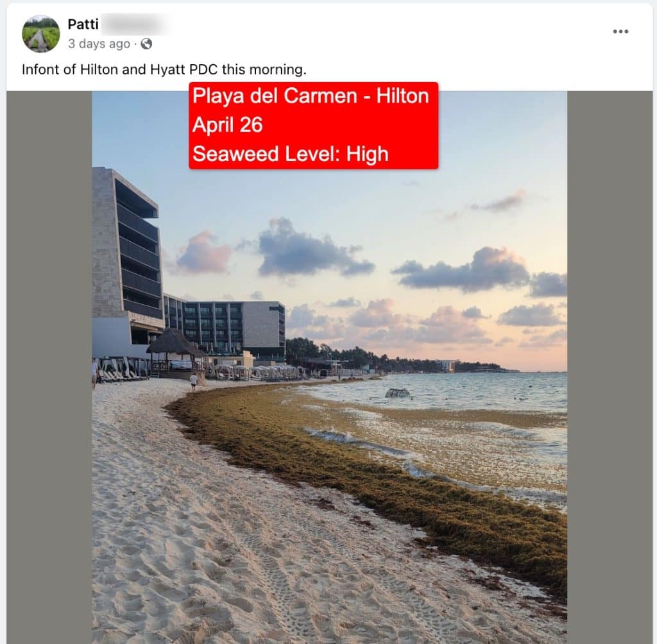This screenshot has width=657, height=644.
Task: Click the gray letterbox area left of photo
Action: (x=49, y=367)
